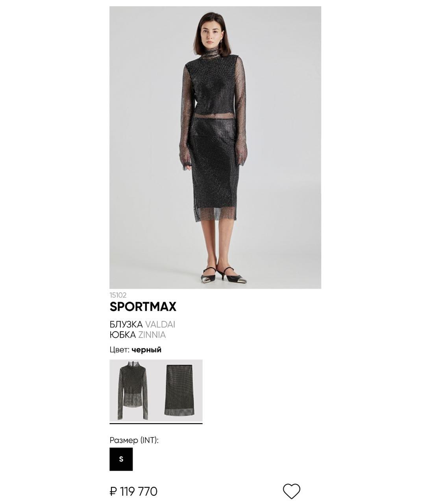
Task: Click the Размер (INT) label
Action: tap(134, 440)
